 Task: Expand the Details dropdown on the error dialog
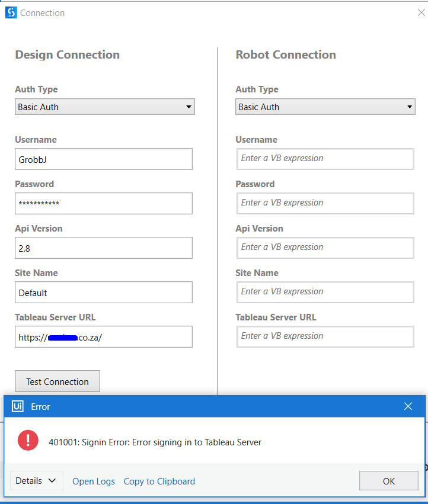coord(36,480)
